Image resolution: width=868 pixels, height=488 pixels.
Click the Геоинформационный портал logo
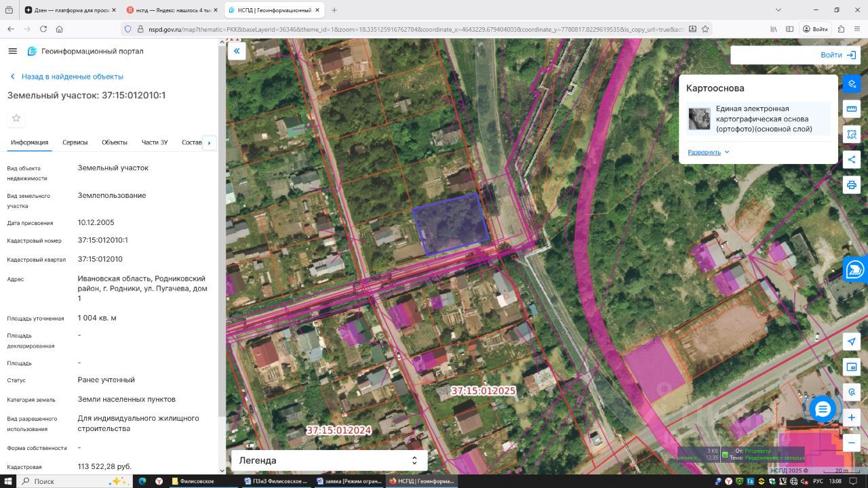(x=85, y=52)
